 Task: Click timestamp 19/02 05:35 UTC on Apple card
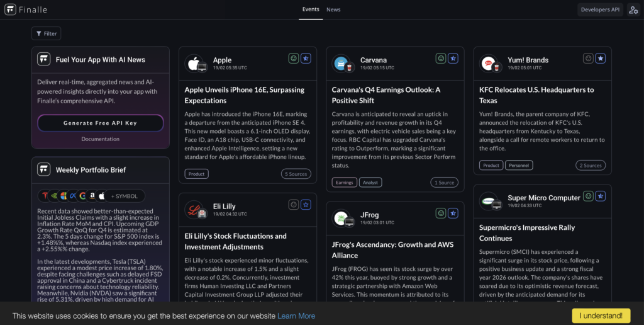pos(230,68)
